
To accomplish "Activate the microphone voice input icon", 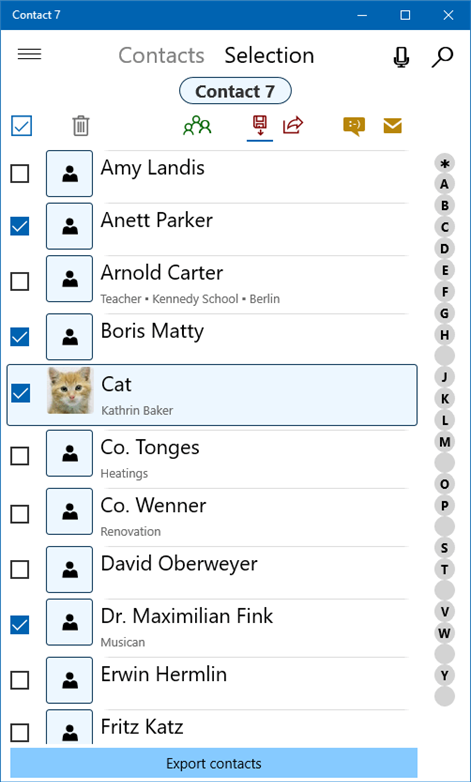I will [x=401, y=56].
